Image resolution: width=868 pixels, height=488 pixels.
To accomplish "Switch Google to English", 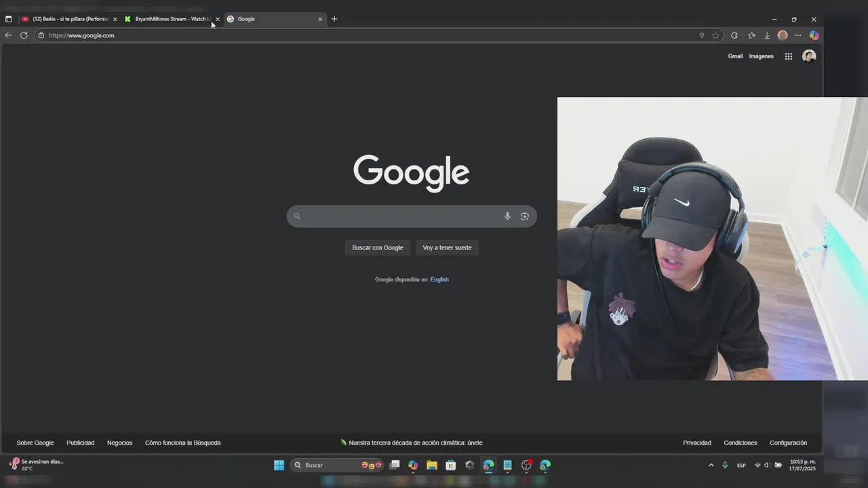I will (439, 279).
